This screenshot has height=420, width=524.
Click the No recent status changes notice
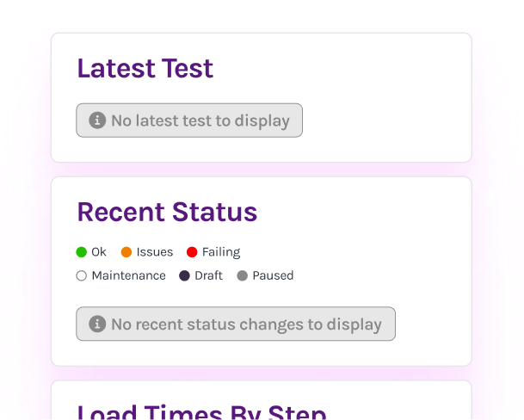245,324
